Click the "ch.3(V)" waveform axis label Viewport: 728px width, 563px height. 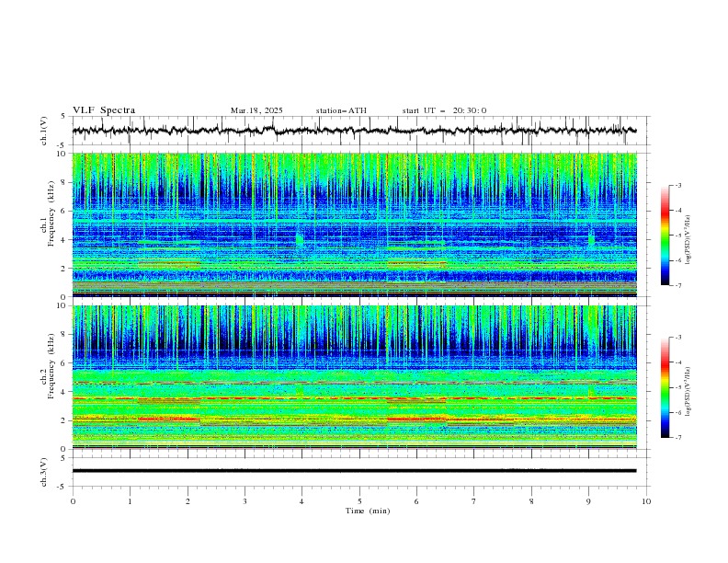(x=44, y=472)
